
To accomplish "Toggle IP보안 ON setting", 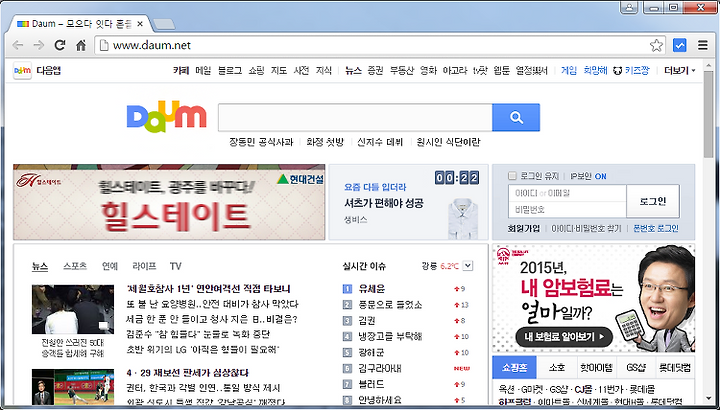I will point(588,176).
